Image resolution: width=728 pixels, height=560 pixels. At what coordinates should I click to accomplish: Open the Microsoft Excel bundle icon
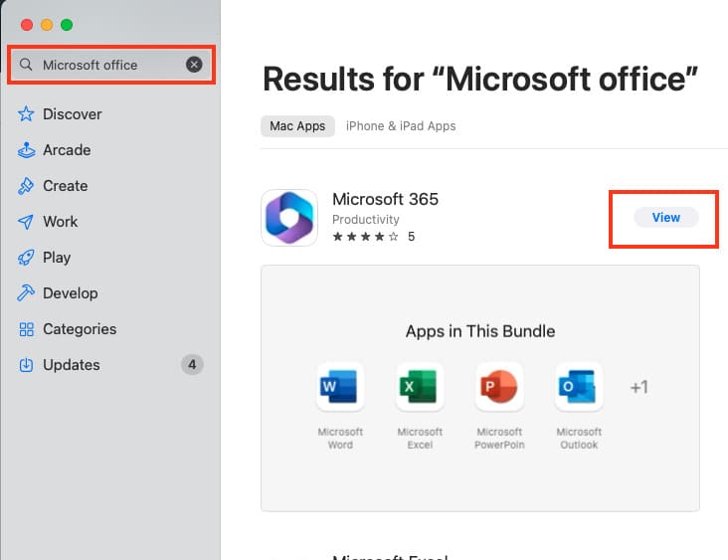(x=420, y=387)
